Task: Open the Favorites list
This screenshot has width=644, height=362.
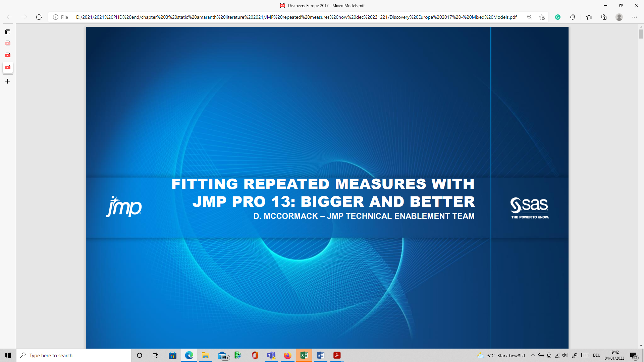Action: pos(589,17)
